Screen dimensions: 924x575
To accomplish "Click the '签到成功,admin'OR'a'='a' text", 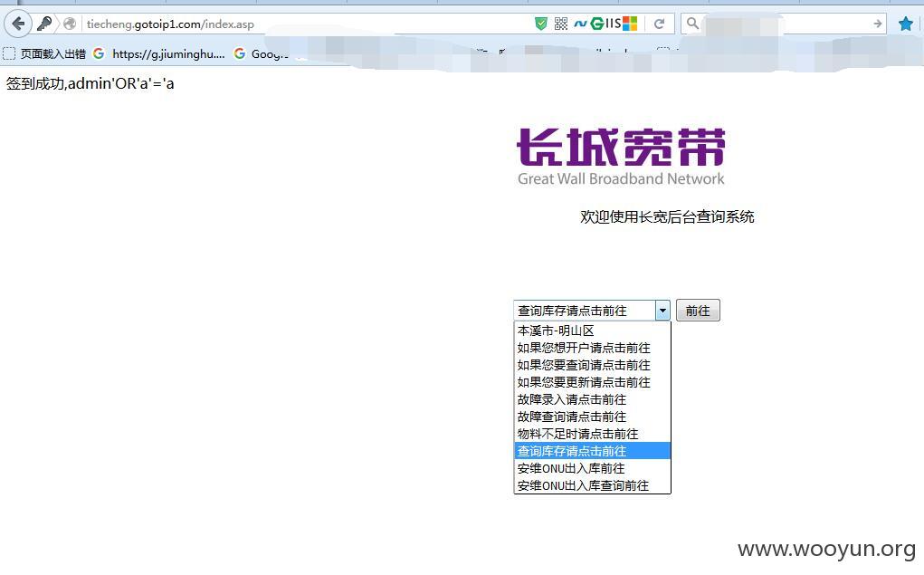I will point(90,83).
